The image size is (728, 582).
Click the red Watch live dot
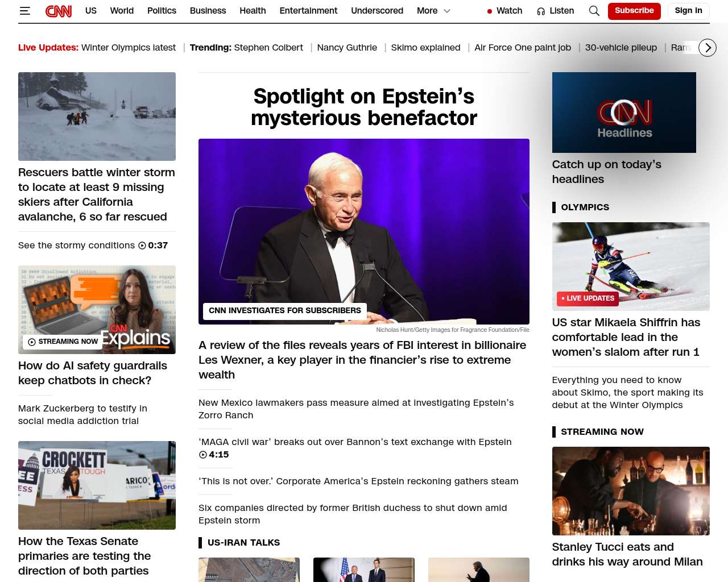[489, 11]
